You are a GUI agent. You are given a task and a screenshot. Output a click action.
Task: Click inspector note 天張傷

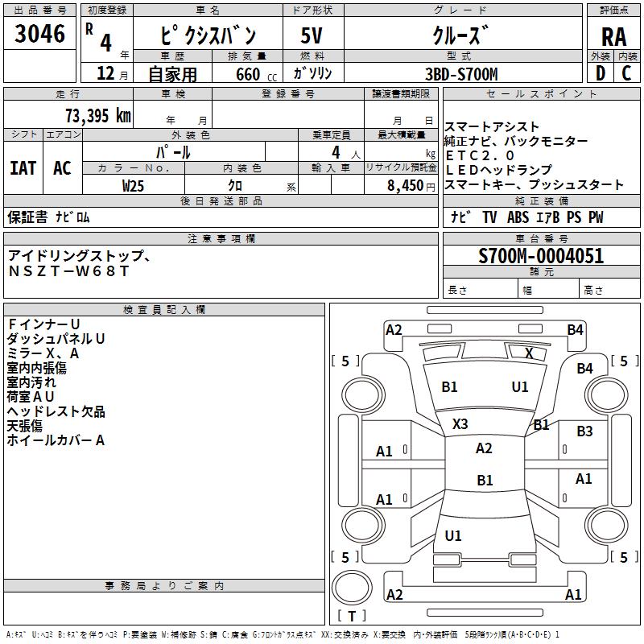24,426
